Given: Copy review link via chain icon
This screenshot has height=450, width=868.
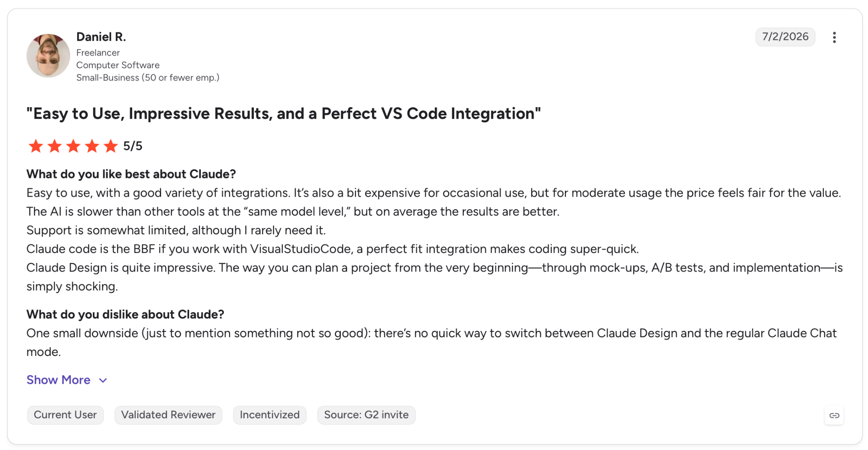Looking at the screenshot, I should (x=834, y=415).
